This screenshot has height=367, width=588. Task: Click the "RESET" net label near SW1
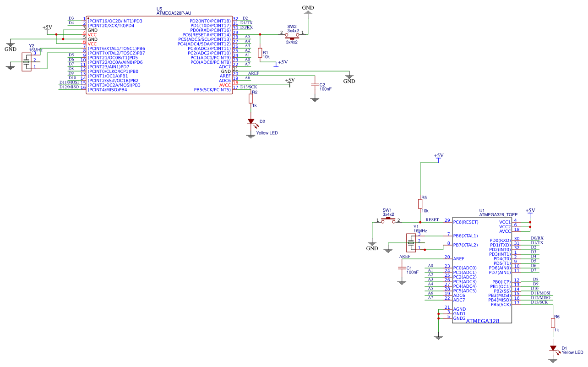click(x=432, y=220)
